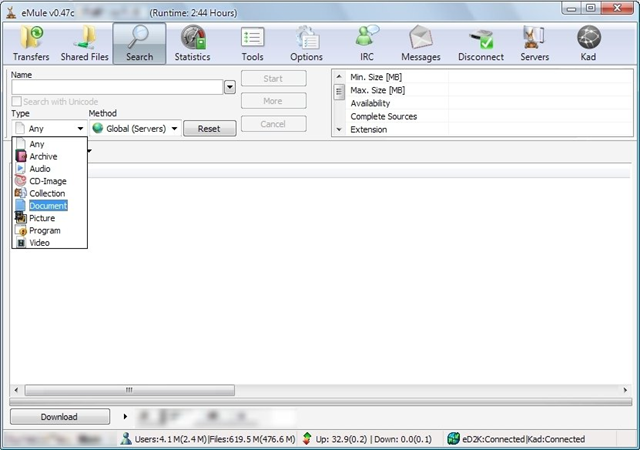Click the Complete Sources filter row
Screen dimensions: 640x450
click(x=489, y=116)
